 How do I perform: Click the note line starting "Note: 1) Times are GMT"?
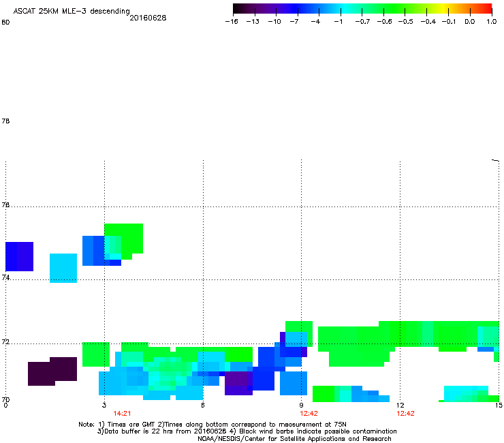pos(212,425)
